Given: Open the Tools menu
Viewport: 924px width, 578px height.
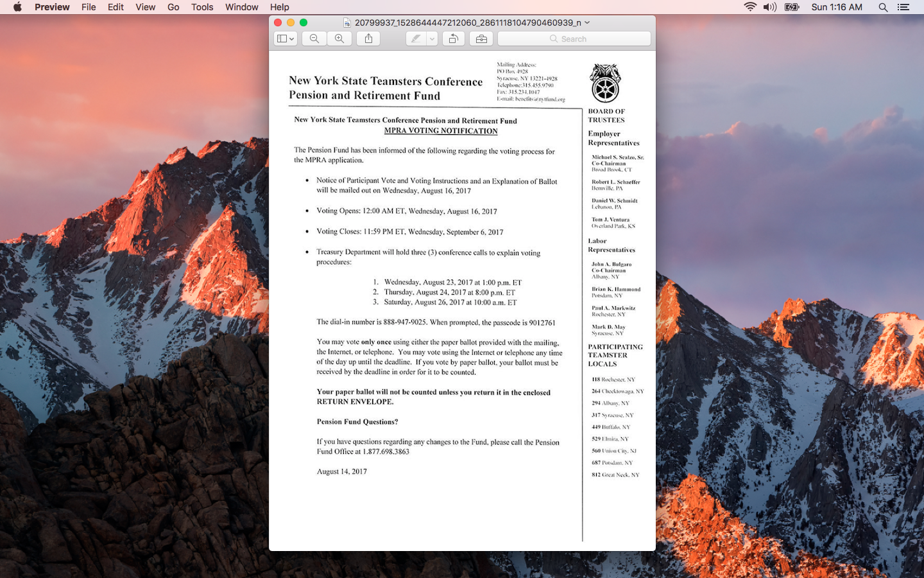Looking at the screenshot, I should tap(202, 7).
